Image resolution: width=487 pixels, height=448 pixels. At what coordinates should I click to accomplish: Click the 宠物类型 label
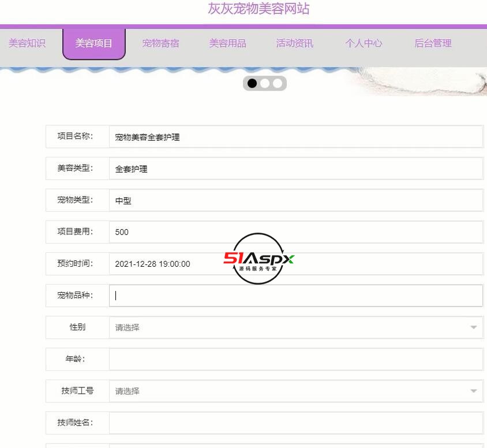(x=75, y=200)
